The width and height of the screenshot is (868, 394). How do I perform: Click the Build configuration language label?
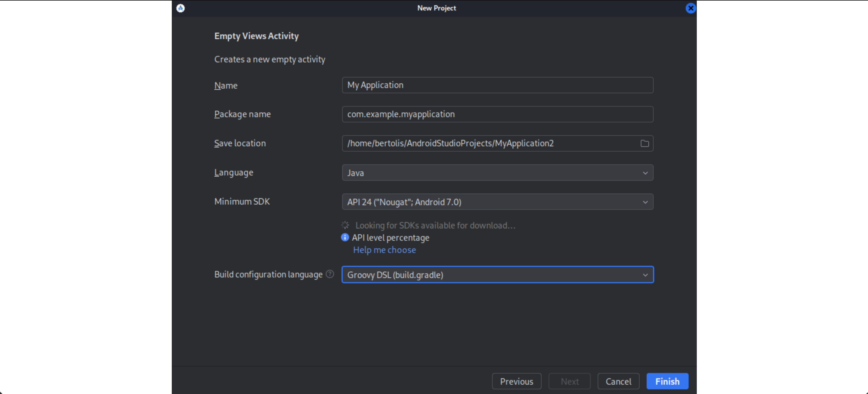[268, 275]
